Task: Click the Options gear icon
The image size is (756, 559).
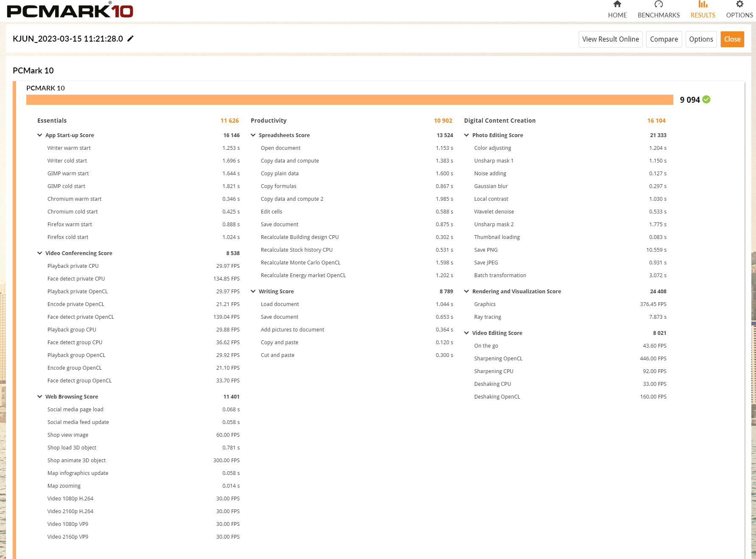Action: 739,4
